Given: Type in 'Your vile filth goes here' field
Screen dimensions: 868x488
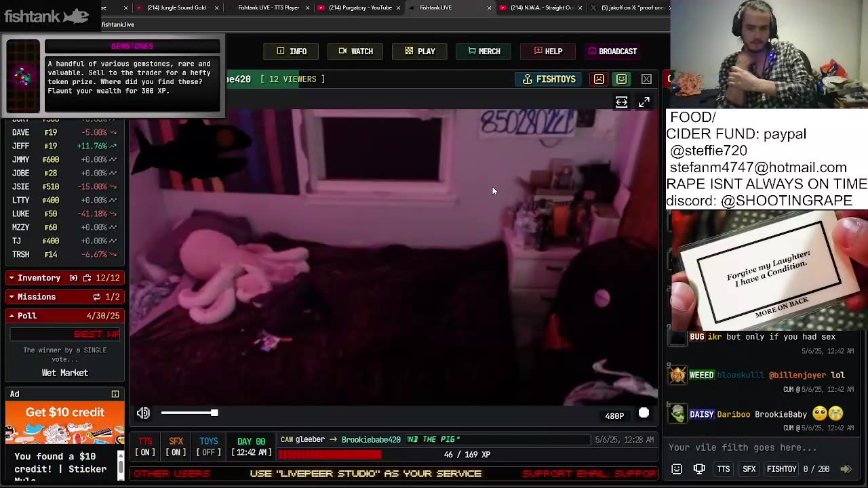Looking at the screenshot, I should [759, 447].
